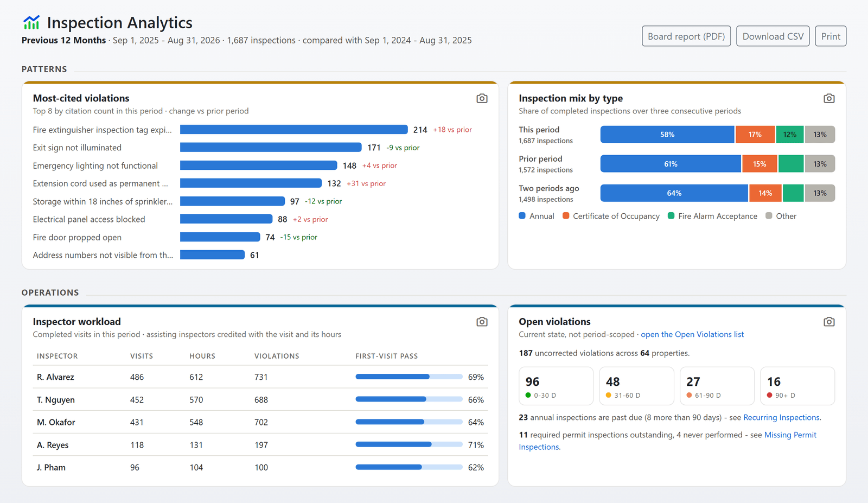Click 'Electrical panel access blocked' label

pos(89,219)
